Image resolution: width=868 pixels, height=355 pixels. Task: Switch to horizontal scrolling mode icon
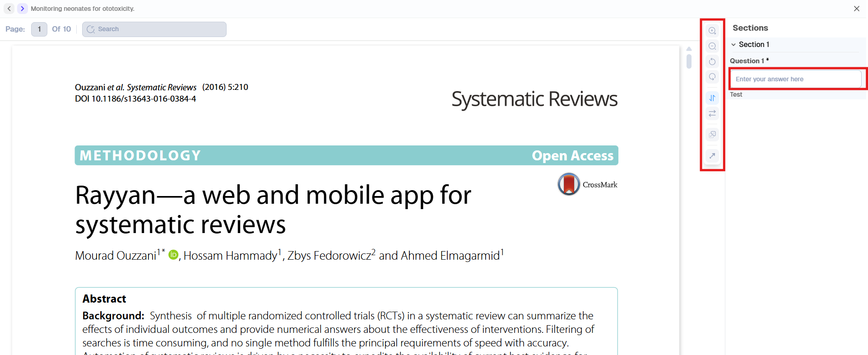(712, 113)
